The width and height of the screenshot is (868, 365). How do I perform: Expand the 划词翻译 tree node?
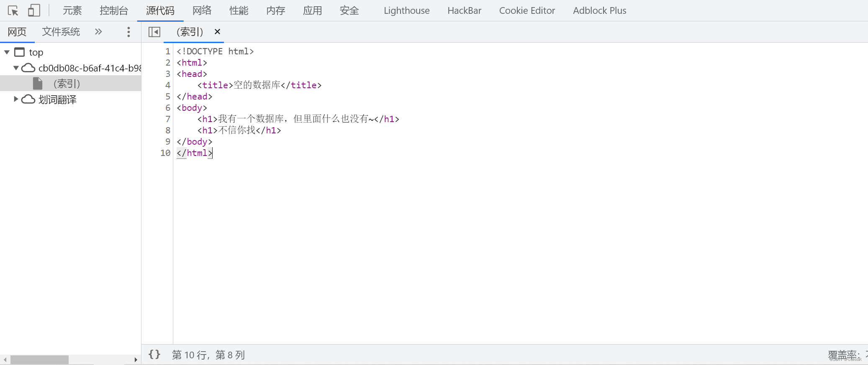(16, 99)
